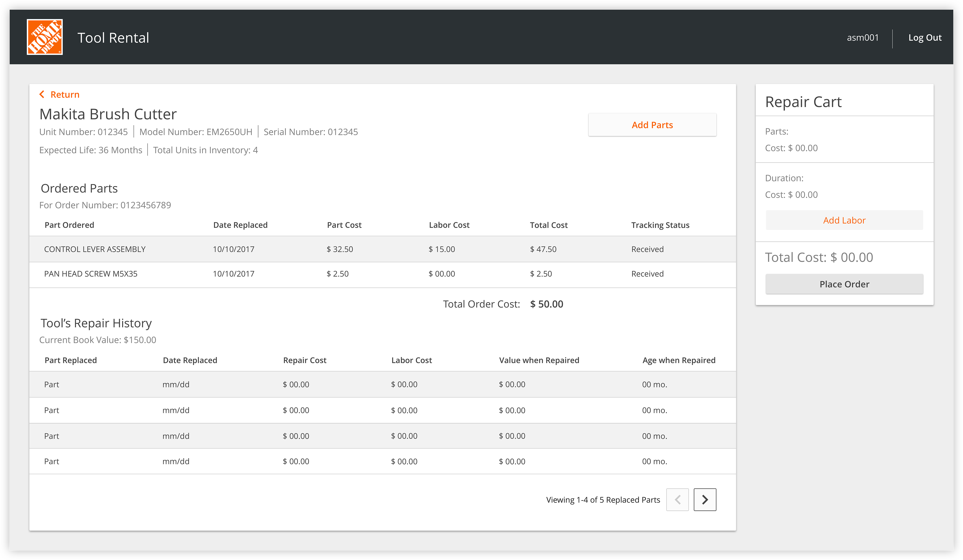963x560 pixels.
Task: Click the $ 50.00 total order cost
Action: point(546,304)
